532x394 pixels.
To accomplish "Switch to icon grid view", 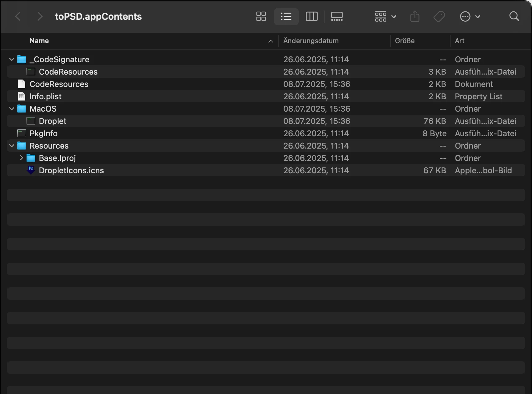I will coord(261,16).
